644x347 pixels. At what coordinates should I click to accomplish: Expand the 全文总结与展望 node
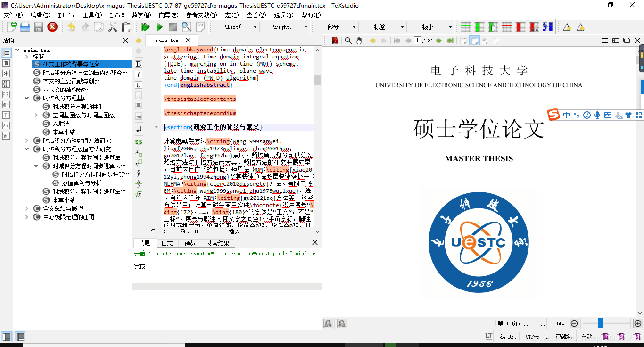pos(27,208)
